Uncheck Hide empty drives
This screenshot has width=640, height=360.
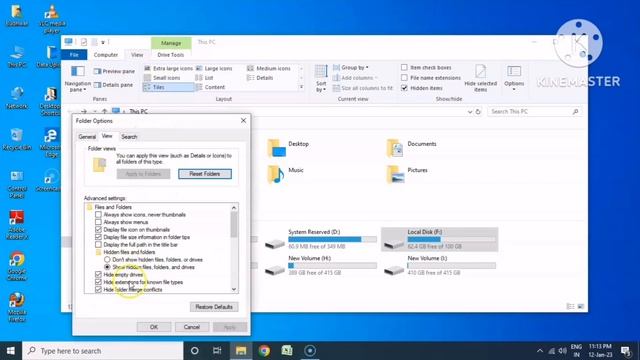pyautogui.click(x=98, y=275)
